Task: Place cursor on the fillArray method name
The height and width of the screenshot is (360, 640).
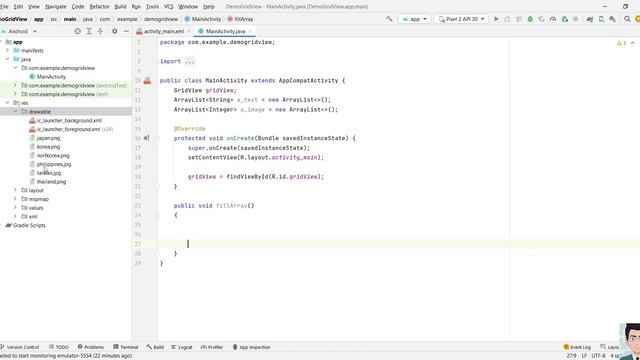Action: (x=231, y=206)
